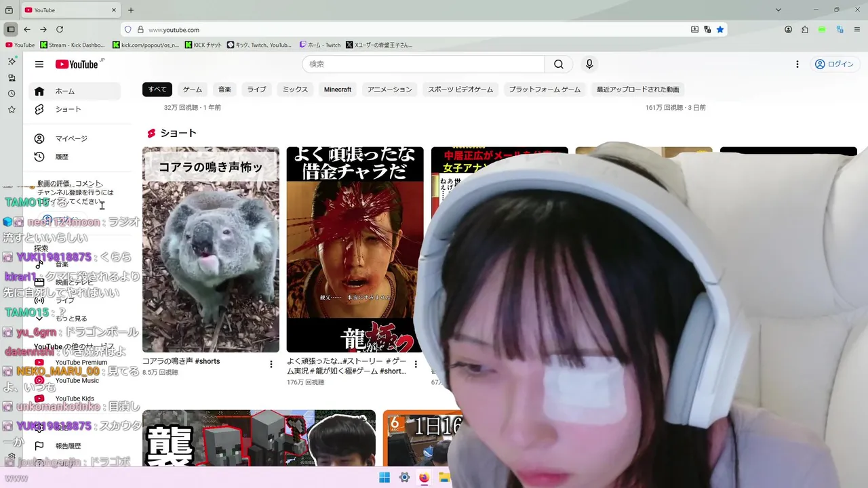Select the 最近アップロードされた動画 chip
This screenshot has height=488, width=868.
click(x=637, y=89)
